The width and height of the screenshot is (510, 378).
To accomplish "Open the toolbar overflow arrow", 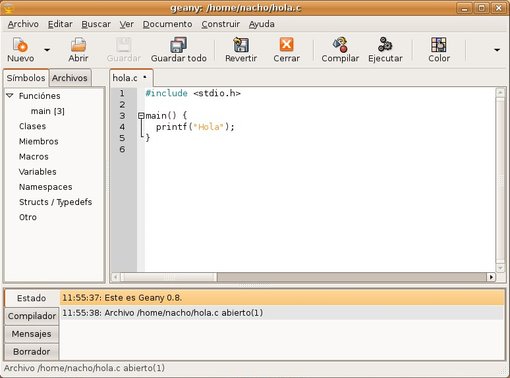I will pos(497,50).
